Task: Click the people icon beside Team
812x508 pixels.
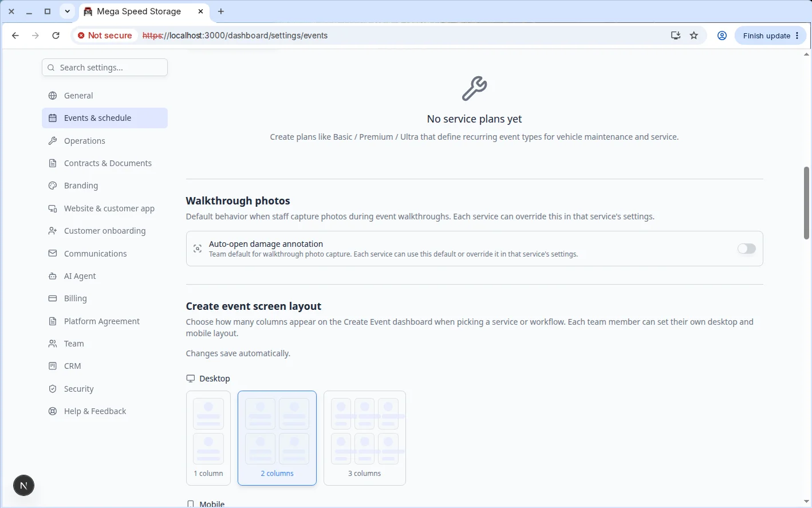Action: [53, 344]
